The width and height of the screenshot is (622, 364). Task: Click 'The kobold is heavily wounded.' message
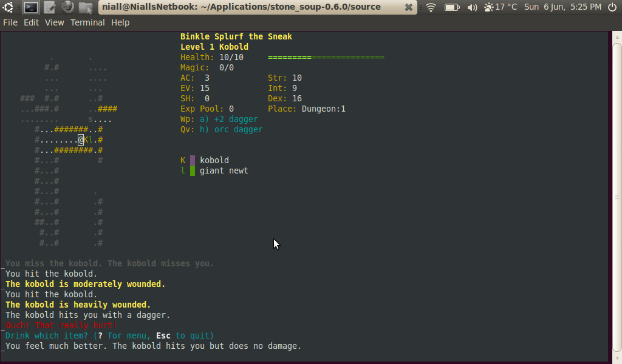[78, 305]
